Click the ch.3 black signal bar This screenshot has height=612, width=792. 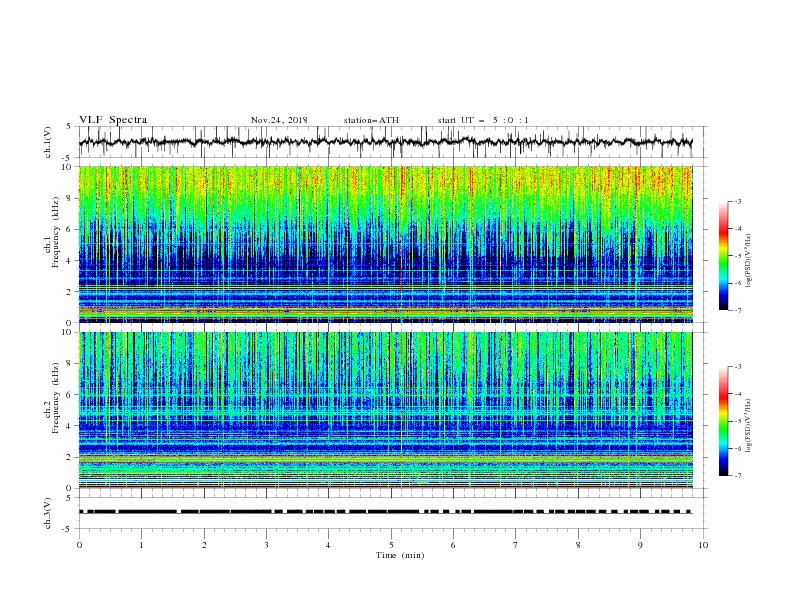coord(386,512)
